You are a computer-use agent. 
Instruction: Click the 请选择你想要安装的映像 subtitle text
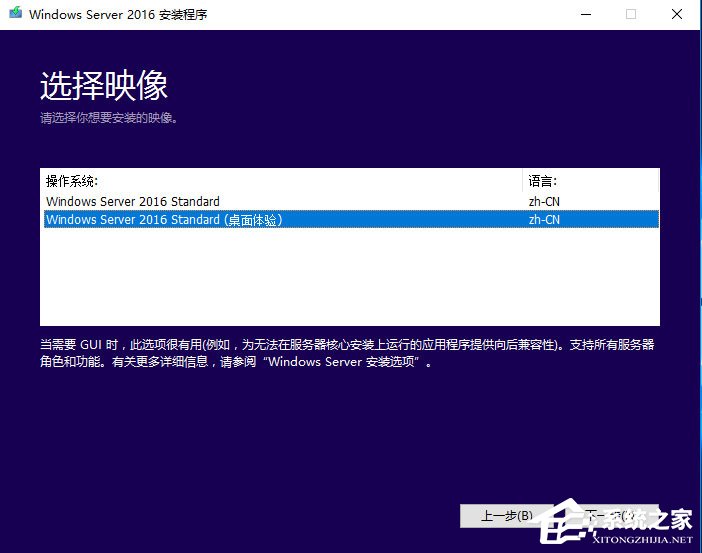[108, 118]
